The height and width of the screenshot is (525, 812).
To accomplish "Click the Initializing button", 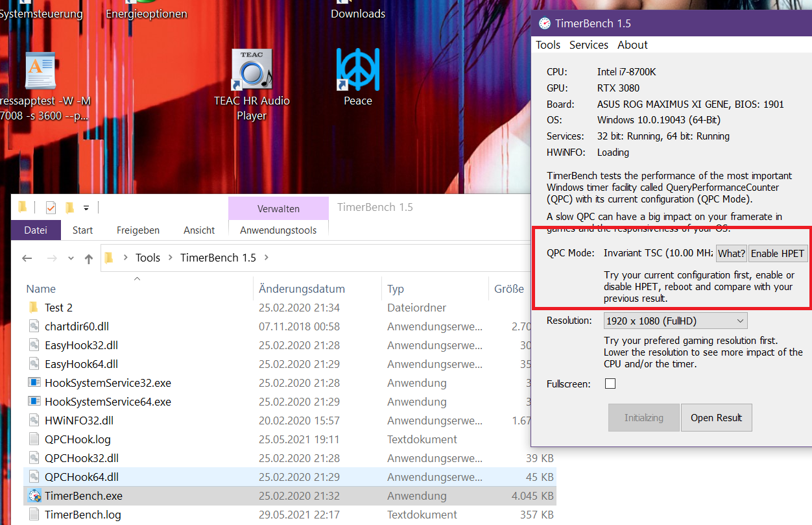I will 644,417.
